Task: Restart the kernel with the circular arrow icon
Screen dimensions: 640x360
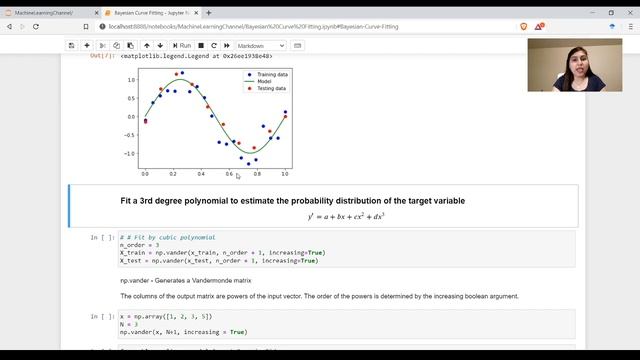Action: [x=213, y=46]
